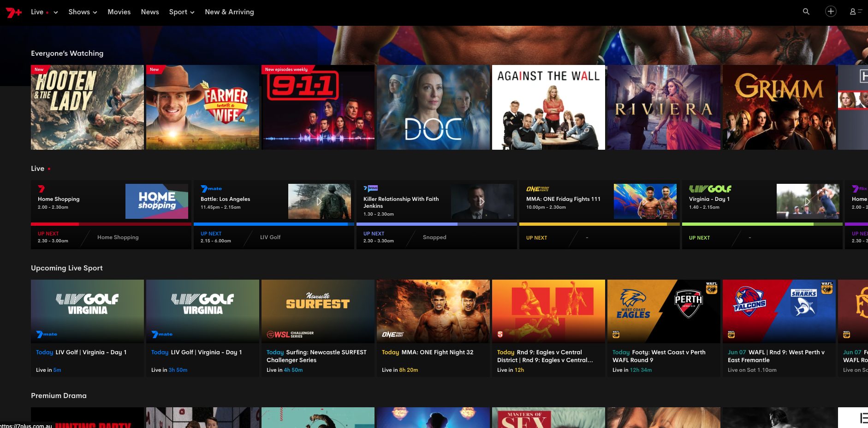Click the Battle: Los Angeles blue progress bar

click(x=274, y=224)
